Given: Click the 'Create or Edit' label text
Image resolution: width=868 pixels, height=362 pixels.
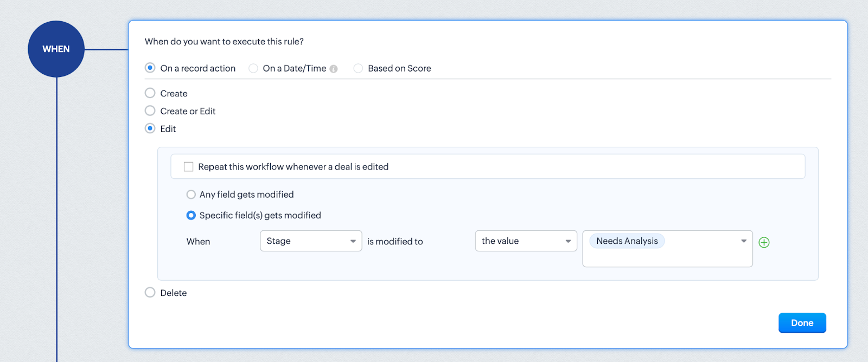Looking at the screenshot, I should click(x=188, y=111).
